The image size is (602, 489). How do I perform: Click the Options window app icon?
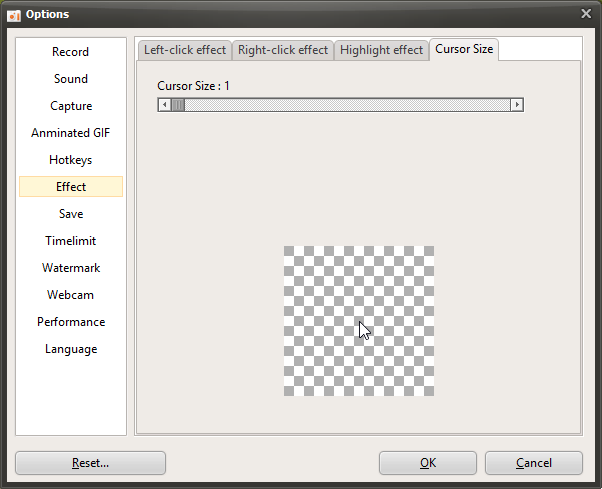(x=14, y=14)
